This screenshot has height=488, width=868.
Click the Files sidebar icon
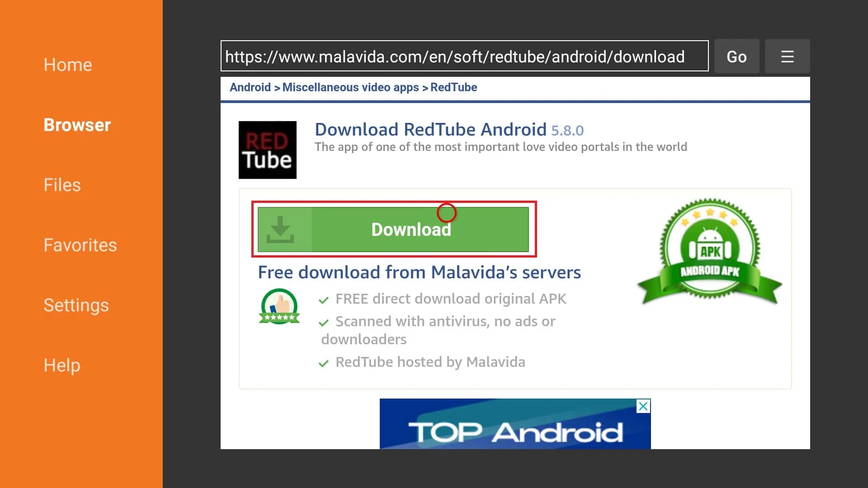tap(62, 185)
